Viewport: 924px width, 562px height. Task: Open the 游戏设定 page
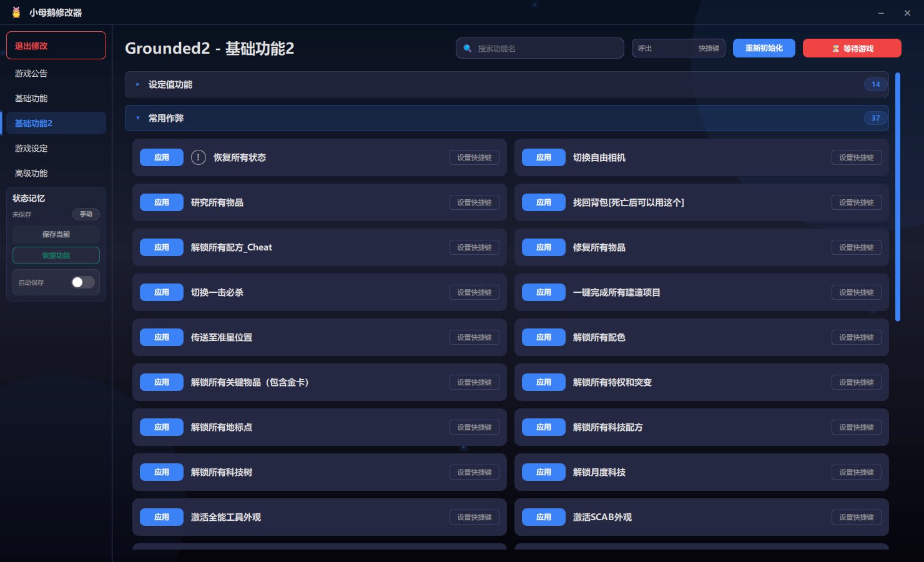[56, 148]
